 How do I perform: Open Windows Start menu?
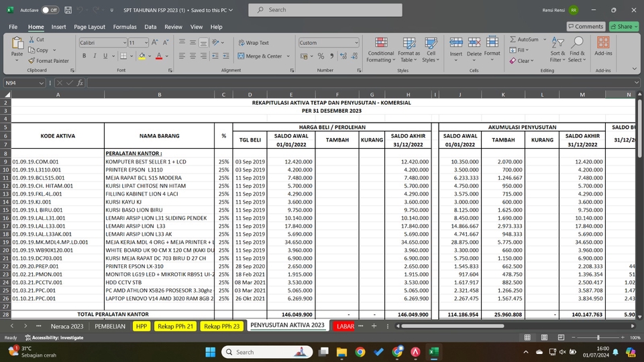pos(210,352)
